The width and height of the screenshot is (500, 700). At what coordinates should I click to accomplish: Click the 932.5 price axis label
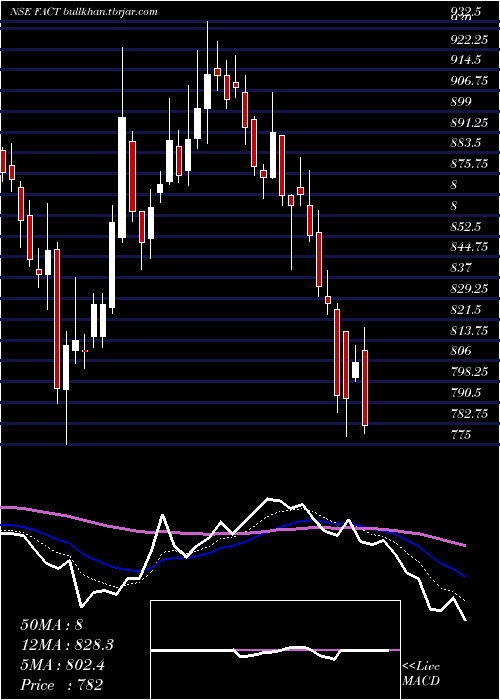coord(466,12)
